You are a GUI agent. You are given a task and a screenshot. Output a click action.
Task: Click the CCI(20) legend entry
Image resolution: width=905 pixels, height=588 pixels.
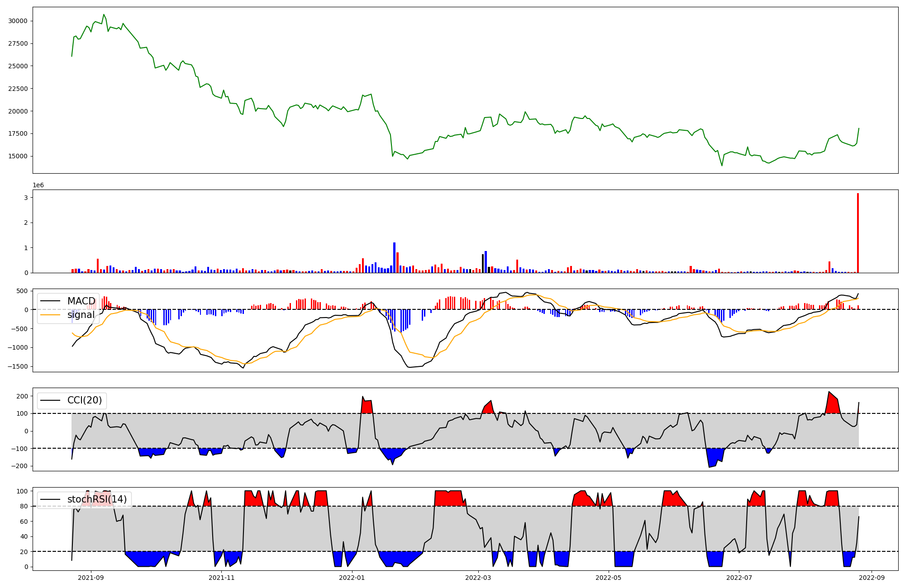[84, 400]
